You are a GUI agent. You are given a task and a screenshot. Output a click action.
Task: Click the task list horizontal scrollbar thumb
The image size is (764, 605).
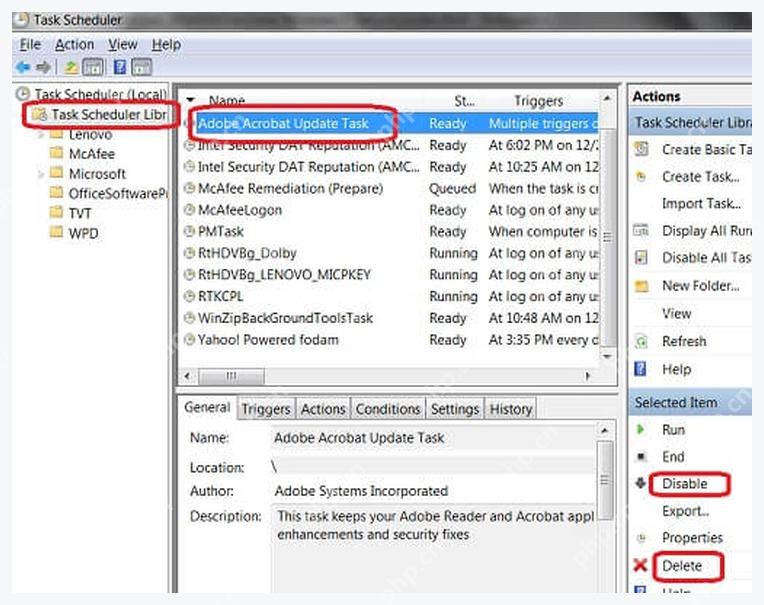(x=231, y=376)
